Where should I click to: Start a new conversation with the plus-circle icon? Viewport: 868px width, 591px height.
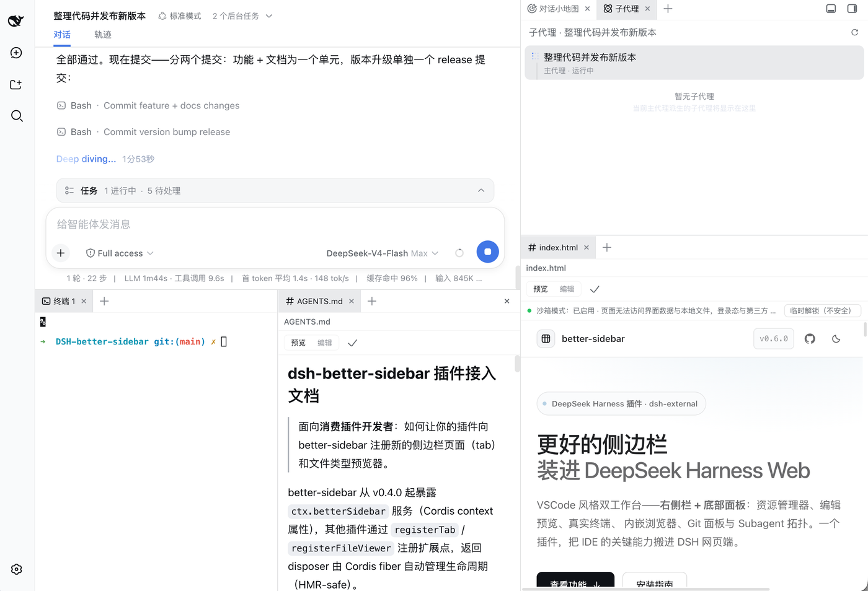click(17, 53)
